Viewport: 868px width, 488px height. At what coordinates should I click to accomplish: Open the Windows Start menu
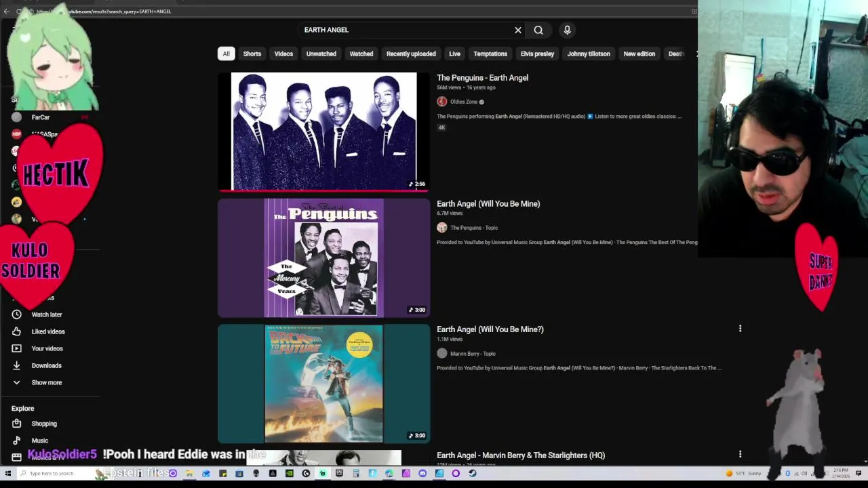click(x=7, y=473)
